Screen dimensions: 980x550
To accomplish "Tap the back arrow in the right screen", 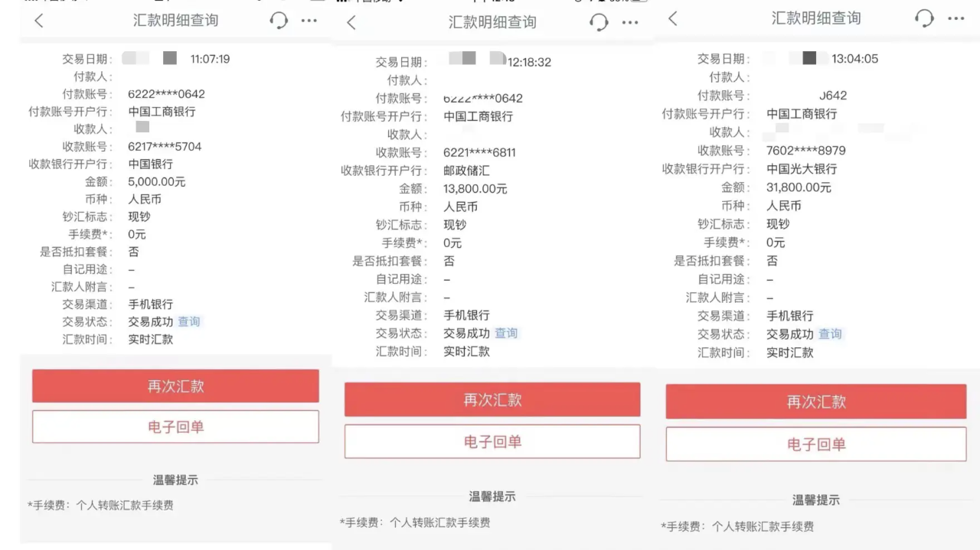I will pos(672,18).
